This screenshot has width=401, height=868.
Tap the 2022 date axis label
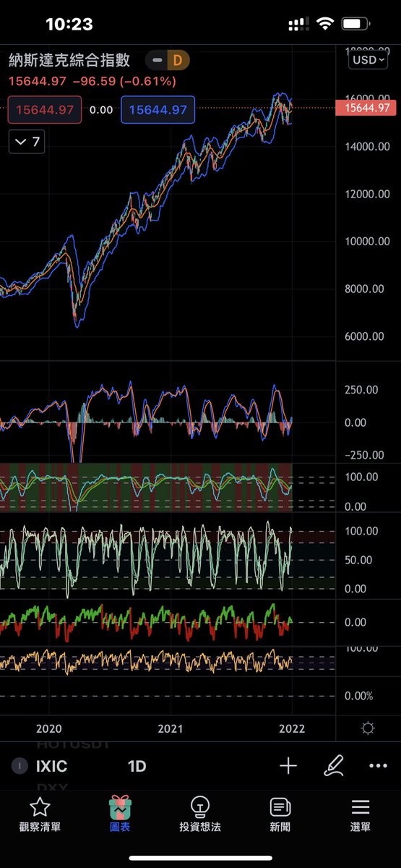292,728
